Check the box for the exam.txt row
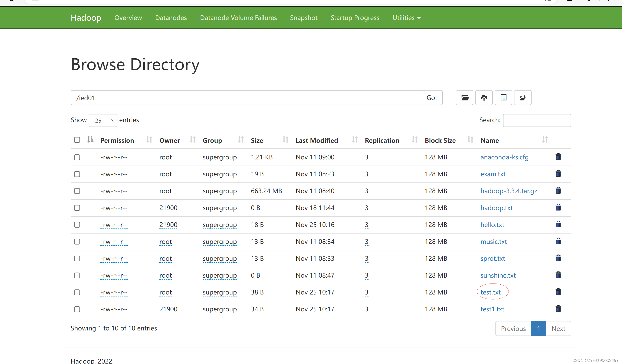Screen dimensions: 622x364 [77, 174]
